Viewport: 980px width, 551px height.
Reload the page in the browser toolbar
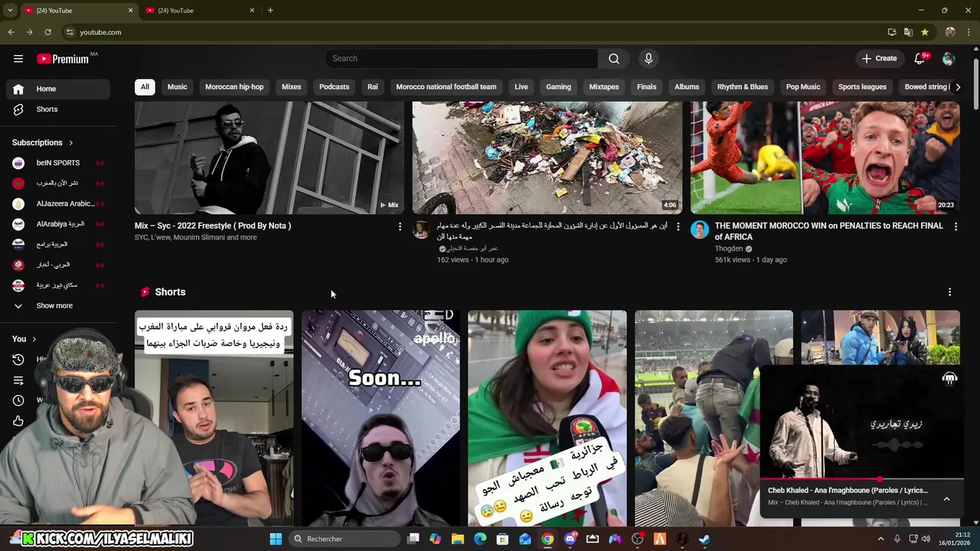click(47, 32)
